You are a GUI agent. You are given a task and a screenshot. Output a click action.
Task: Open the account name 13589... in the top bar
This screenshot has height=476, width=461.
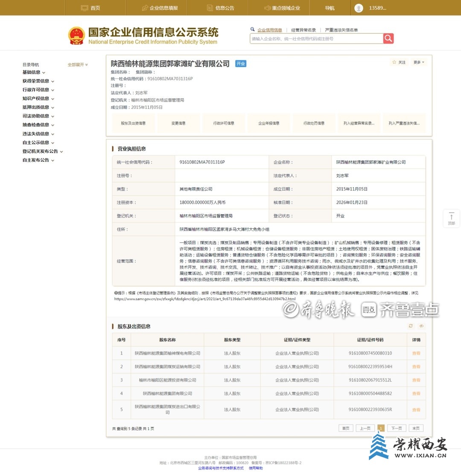(378, 8)
